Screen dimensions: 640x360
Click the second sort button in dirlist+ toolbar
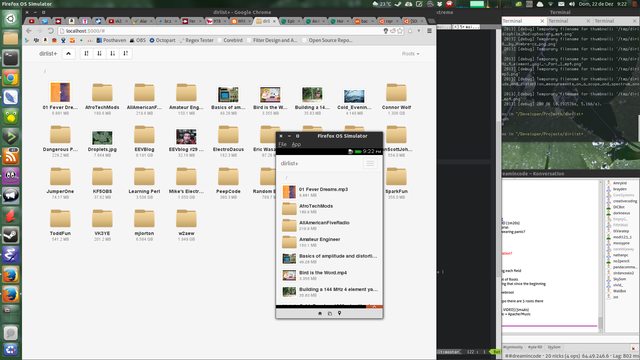99,53
